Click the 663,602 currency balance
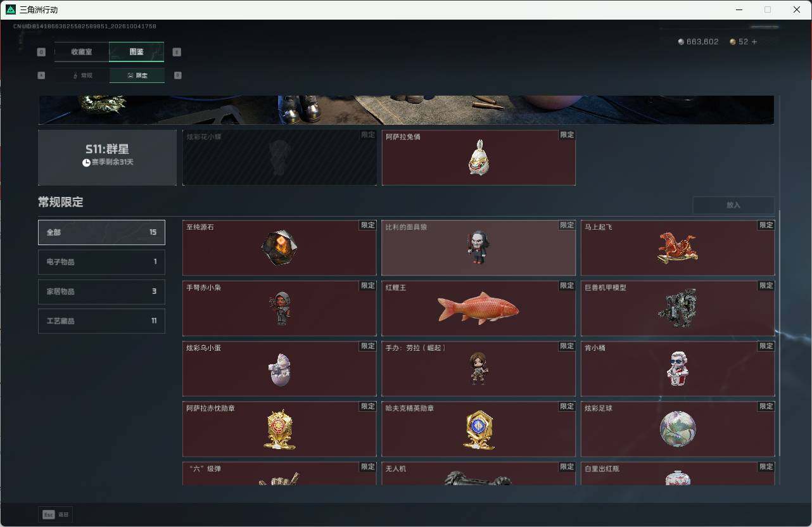Screen dimensions: 812x527 [699, 42]
